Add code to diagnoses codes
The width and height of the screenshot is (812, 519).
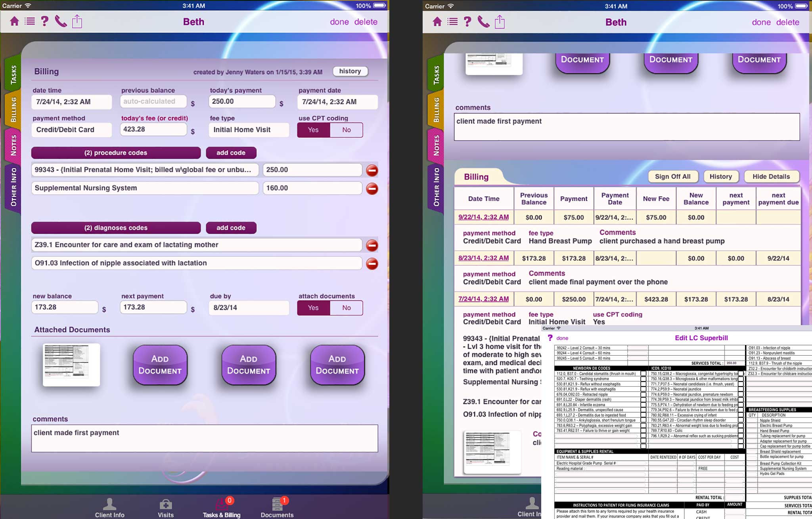click(231, 228)
